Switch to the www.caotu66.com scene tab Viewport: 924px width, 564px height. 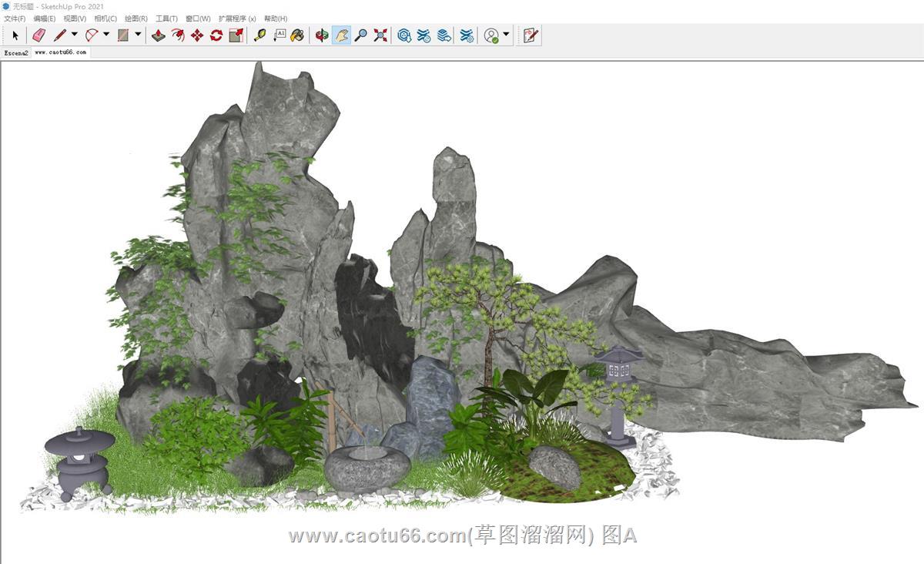pyautogui.click(x=61, y=52)
